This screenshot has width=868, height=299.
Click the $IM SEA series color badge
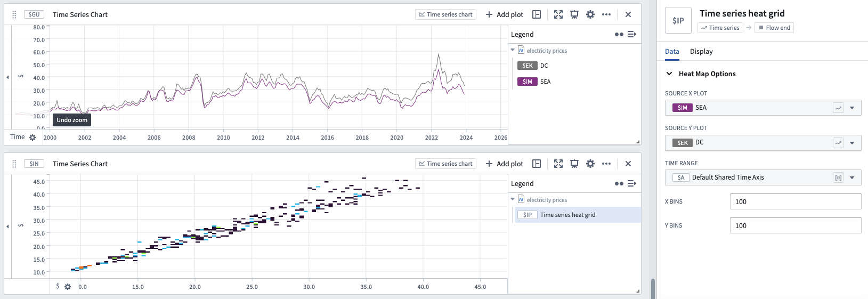pyautogui.click(x=528, y=82)
